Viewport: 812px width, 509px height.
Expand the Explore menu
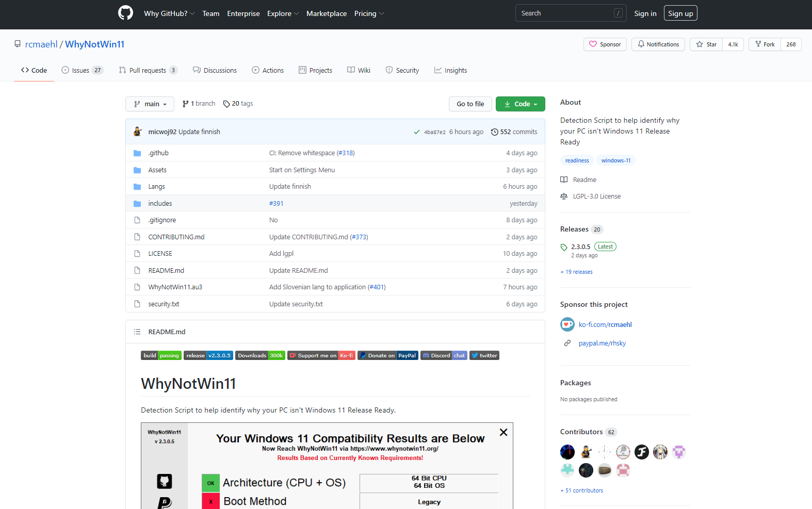(283, 13)
